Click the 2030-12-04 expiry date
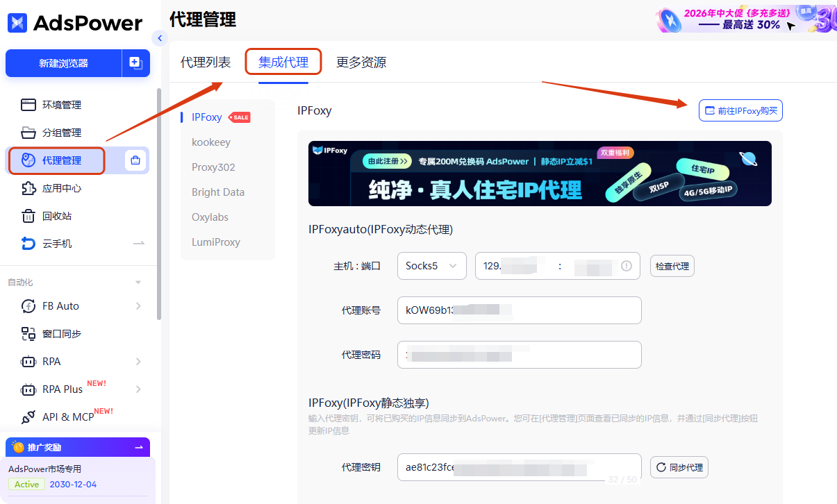The image size is (837, 504). tap(73, 485)
